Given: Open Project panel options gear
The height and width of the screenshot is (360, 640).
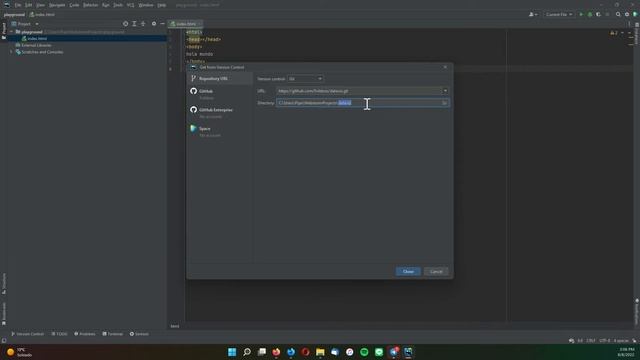Looking at the screenshot, I should (154, 24).
